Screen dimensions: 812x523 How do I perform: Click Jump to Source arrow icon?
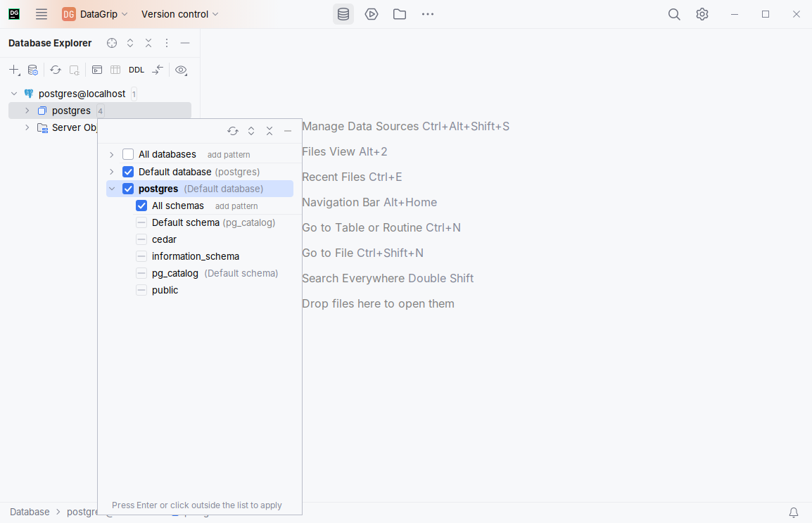[158, 70]
